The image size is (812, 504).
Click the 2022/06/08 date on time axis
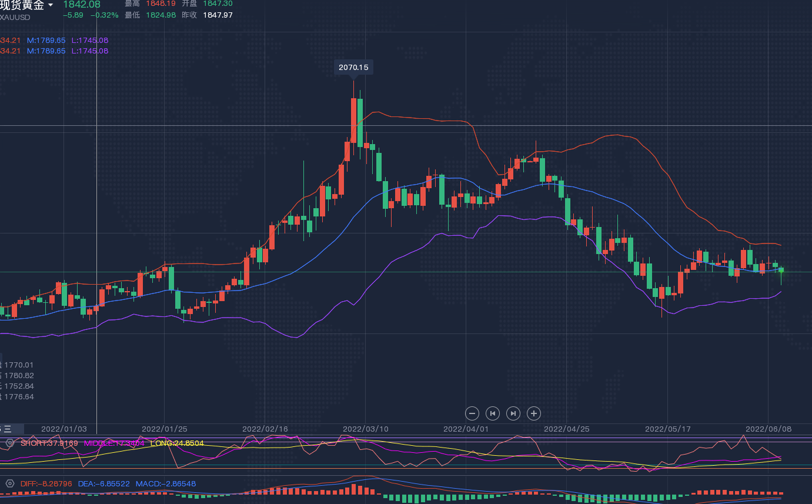click(768, 429)
